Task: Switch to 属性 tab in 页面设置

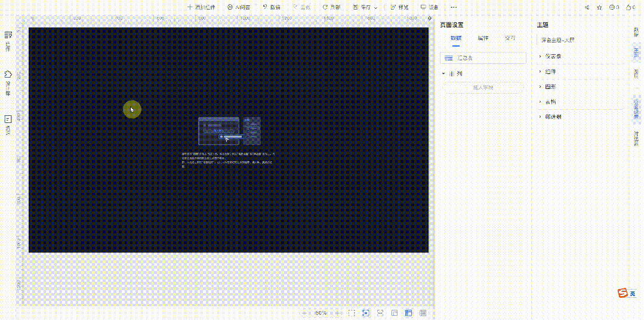Action: click(x=483, y=38)
